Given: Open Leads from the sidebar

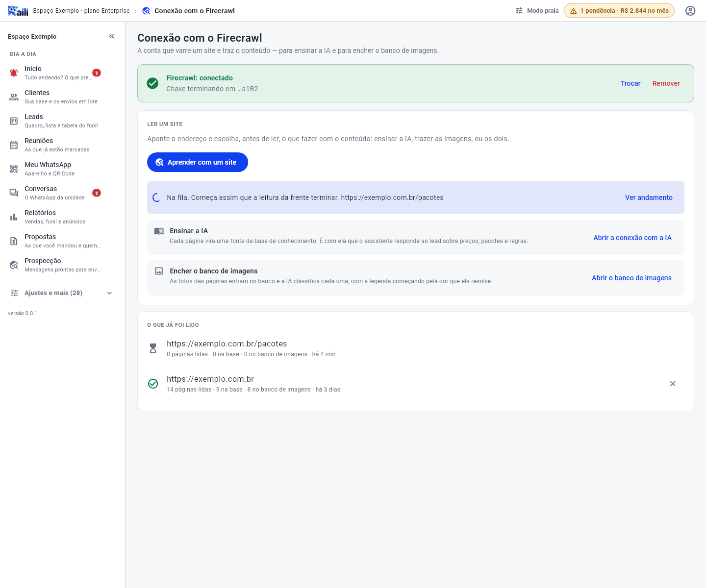Looking at the screenshot, I should pos(62,121).
